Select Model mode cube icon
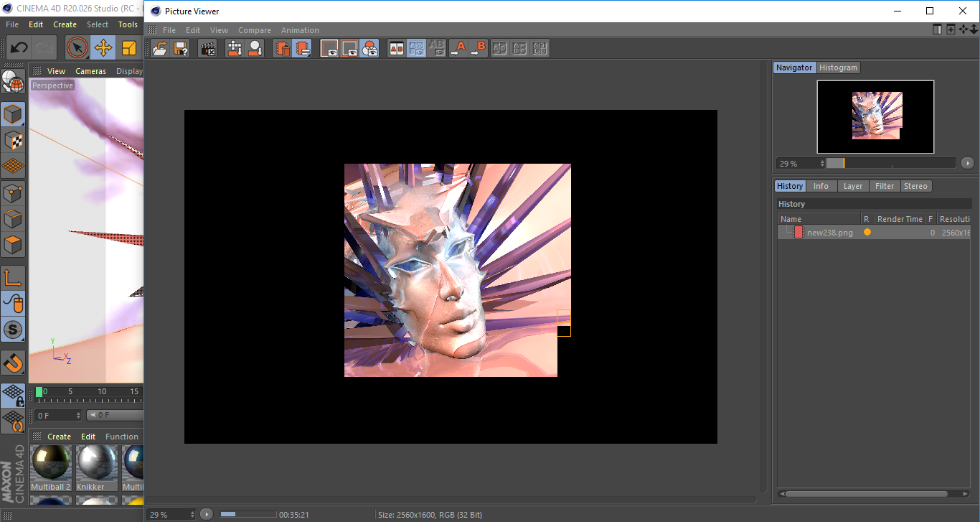 point(13,113)
